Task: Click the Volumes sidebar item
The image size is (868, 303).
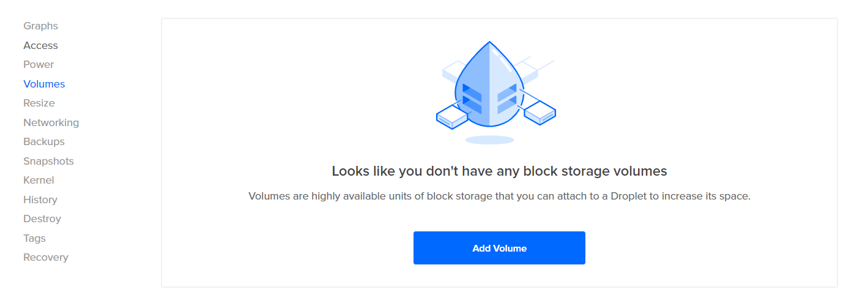Action: click(x=44, y=84)
